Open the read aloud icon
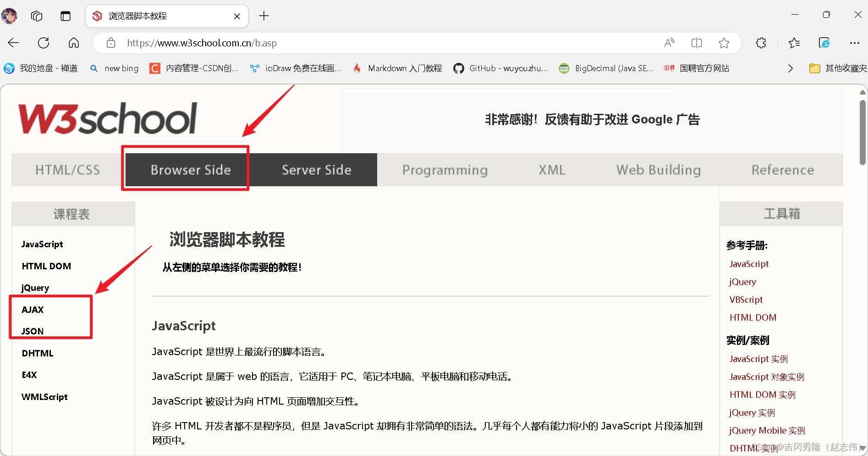This screenshot has height=456, width=868. click(670, 43)
